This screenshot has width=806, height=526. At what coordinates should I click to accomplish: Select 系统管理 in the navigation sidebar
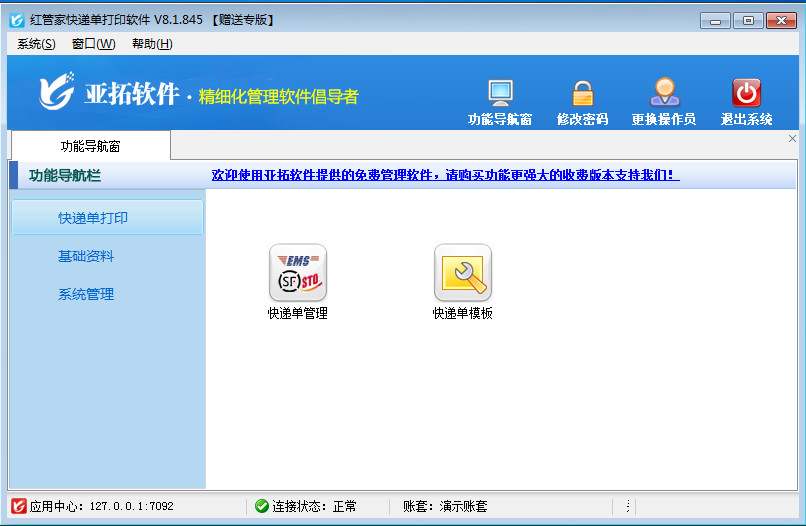(86, 294)
